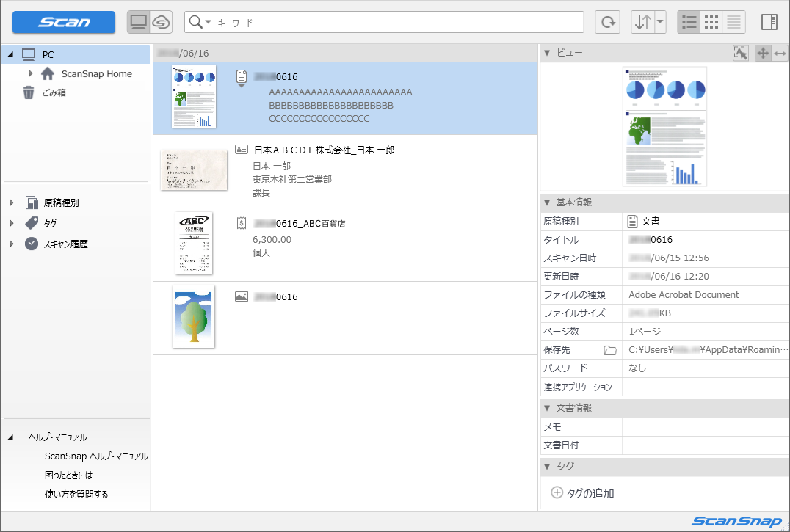Select the 日本ＡＢＣＤＥ株式会社_日本 一郎 record title

324,150
